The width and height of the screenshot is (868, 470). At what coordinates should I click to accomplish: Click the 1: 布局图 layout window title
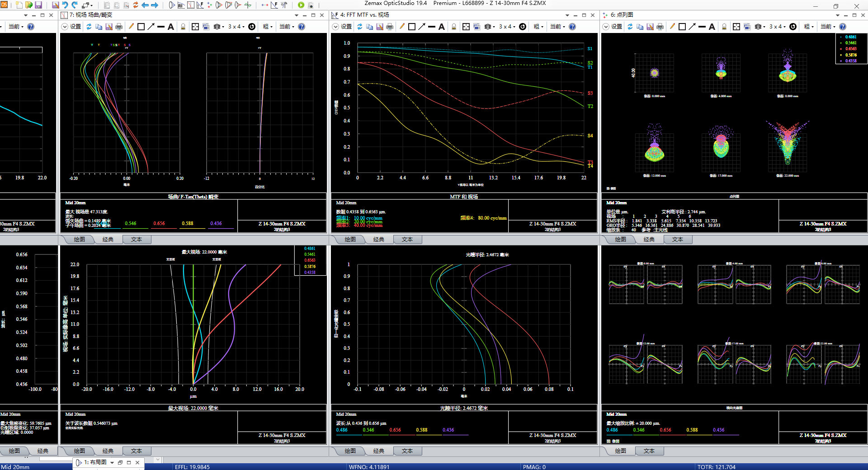[x=95, y=462]
